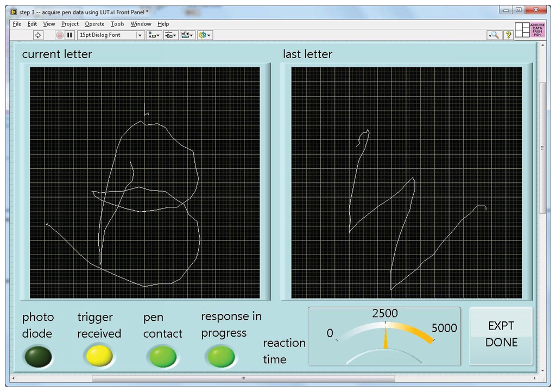Toggle the pen contact LED
Screen dimensions: 556x392
click(x=162, y=357)
